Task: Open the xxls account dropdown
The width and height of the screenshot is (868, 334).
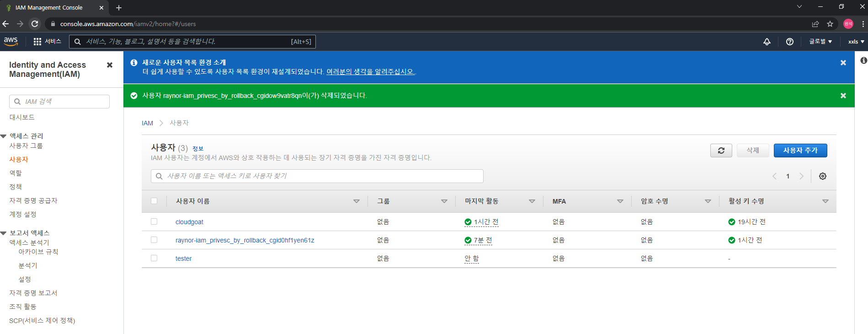Action: coord(856,42)
